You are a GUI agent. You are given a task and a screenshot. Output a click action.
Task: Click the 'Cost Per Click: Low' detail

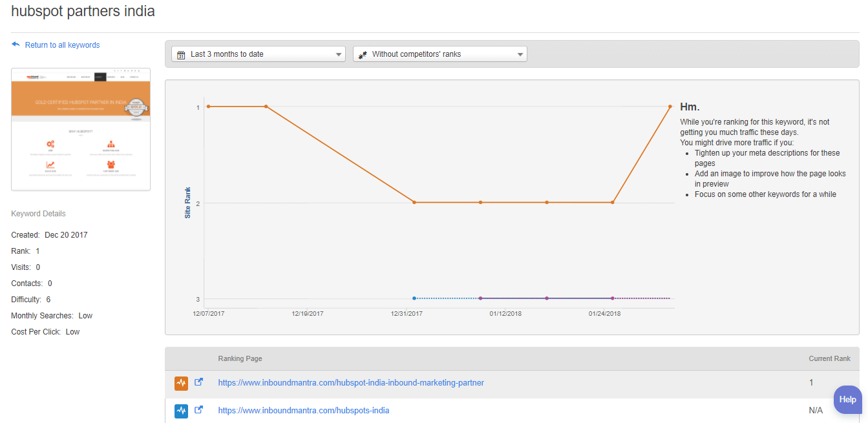(45, 332)
